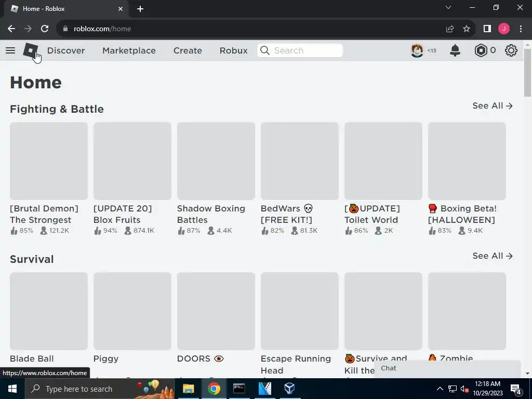Open BedWars [FREE KIT!] title
Screen dimensions: 532x399
287,214
